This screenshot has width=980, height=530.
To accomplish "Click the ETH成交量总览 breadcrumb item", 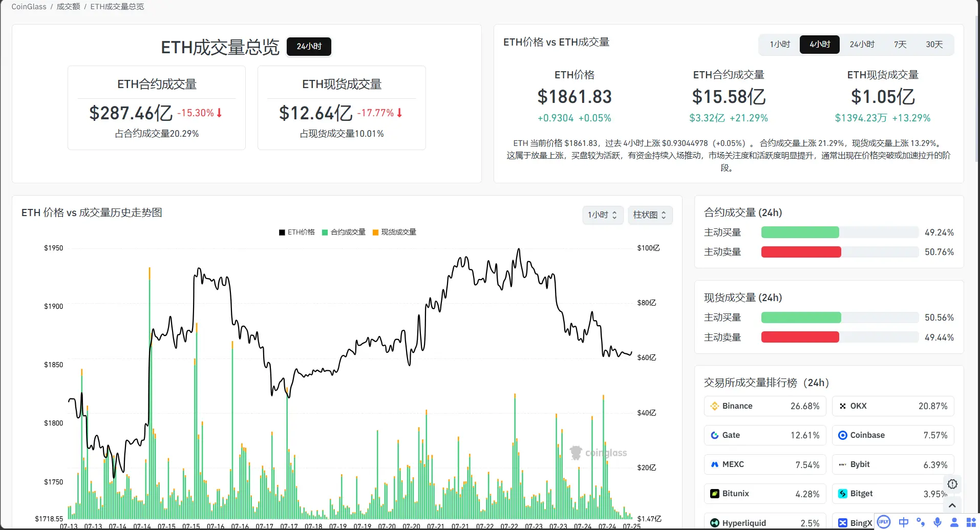I will (117, 7).
